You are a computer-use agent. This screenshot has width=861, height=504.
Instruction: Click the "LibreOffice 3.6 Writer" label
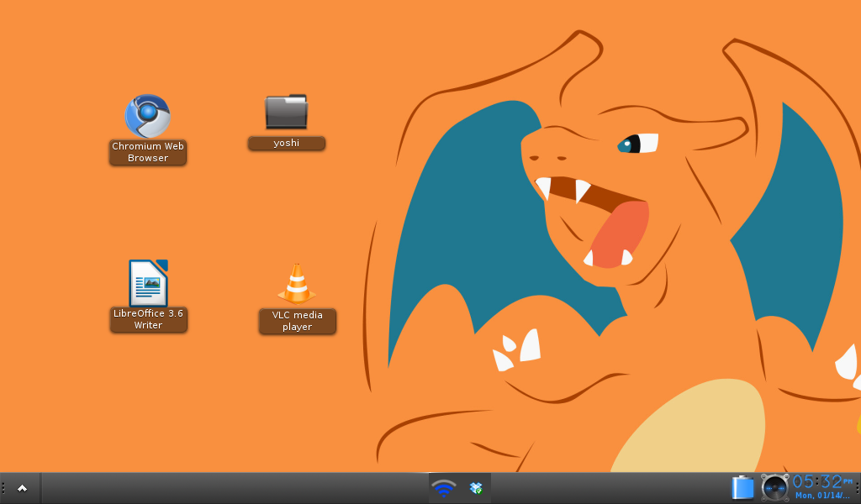click(148, 319)
